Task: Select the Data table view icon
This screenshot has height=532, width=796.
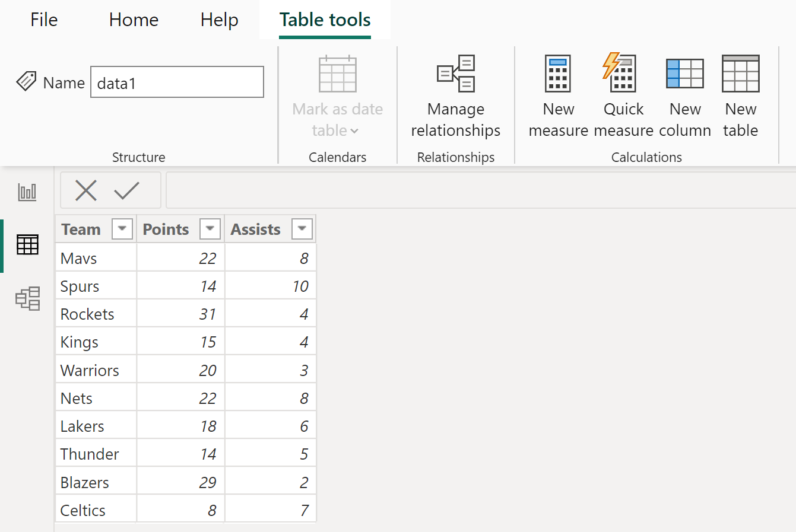Action: pyautogui.click(x=27, y=244)
